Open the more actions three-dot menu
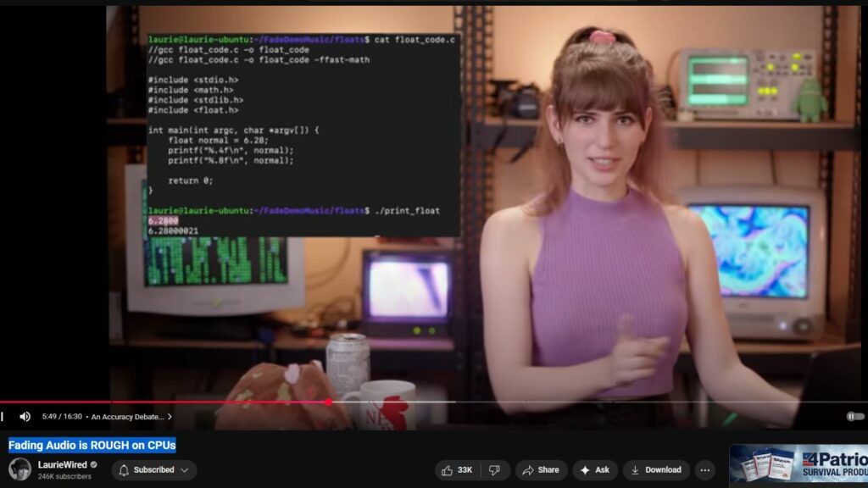The width and height of the screenshot is (868, 488). (704, 470)
